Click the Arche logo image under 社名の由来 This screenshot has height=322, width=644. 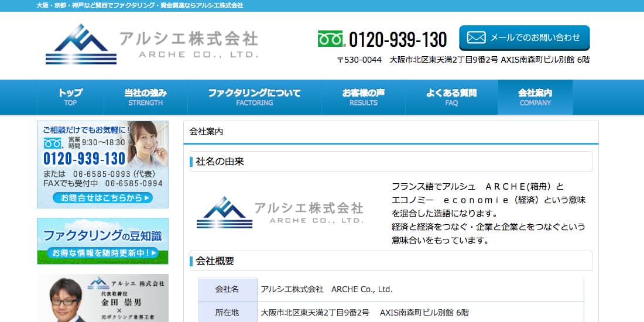click(280, 213)
